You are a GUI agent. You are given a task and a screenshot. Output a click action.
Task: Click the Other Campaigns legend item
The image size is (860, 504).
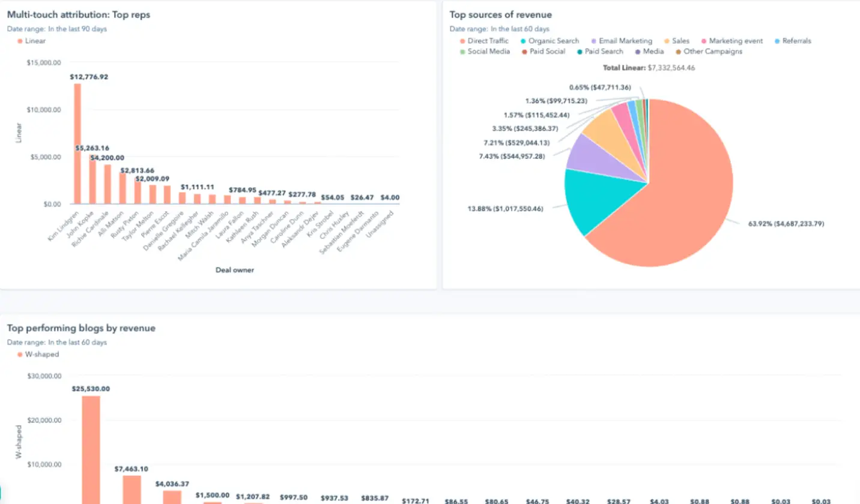pos(709,52)
